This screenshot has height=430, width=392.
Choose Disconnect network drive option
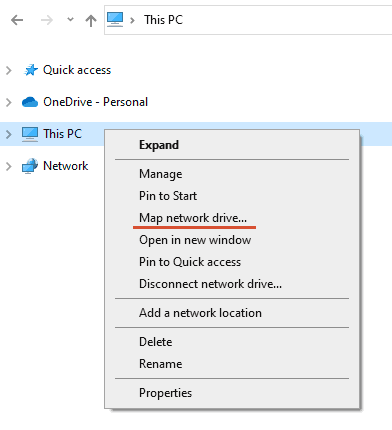coord(210,284)
